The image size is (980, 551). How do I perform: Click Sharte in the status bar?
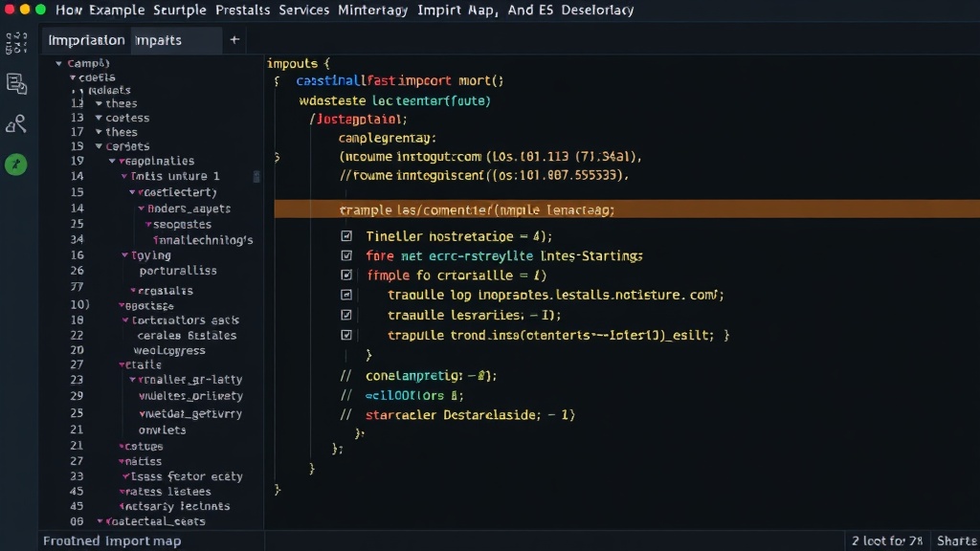(956, 541)
